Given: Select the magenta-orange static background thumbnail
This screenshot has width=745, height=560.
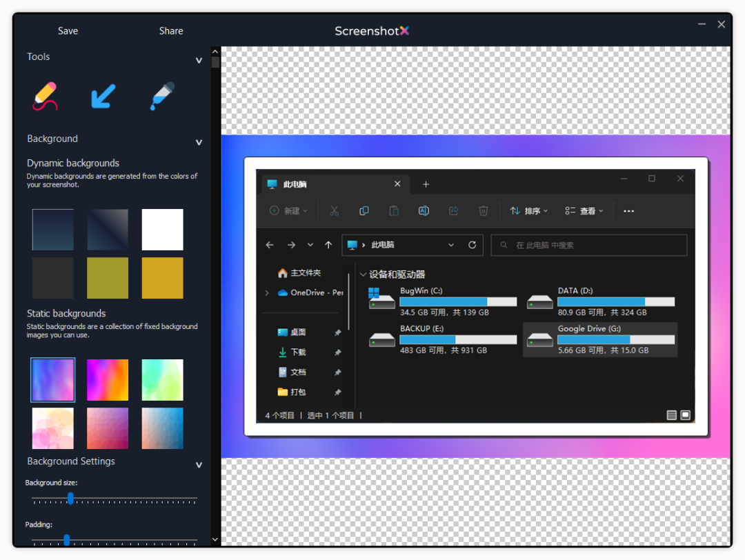Looking at the screenshot, I should [x=108, y=380].
